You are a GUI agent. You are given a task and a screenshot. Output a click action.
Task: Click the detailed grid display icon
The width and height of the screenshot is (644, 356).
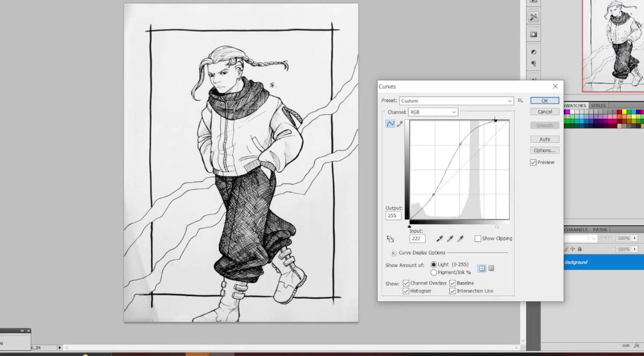click(x=491, y=268)
